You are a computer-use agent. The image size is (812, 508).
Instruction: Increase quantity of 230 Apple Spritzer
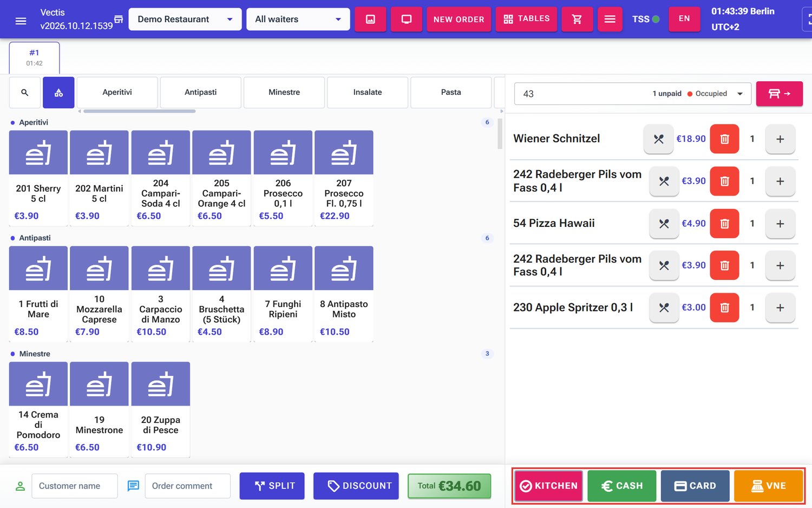pos(780,308)
